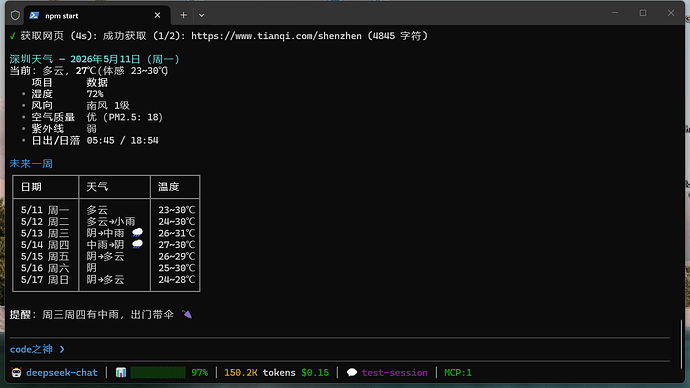The image size is (690, 388).
Task: Open the tianqi.com shenzhen URL link
Action: click(276, 36)
